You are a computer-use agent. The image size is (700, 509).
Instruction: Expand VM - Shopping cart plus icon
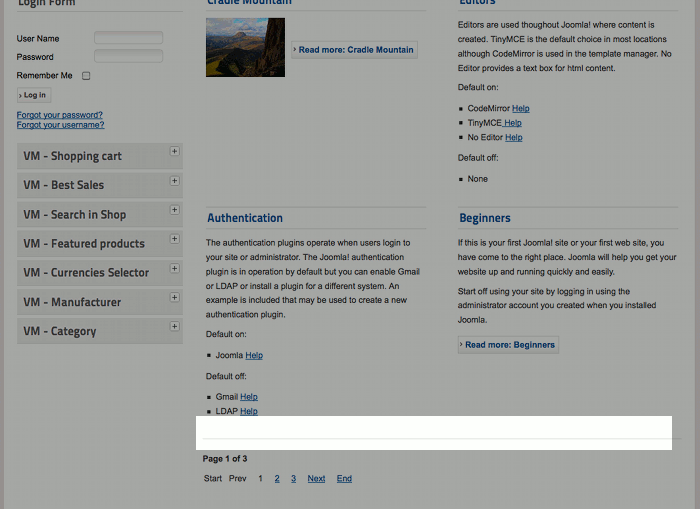click(x=175, y=151)
